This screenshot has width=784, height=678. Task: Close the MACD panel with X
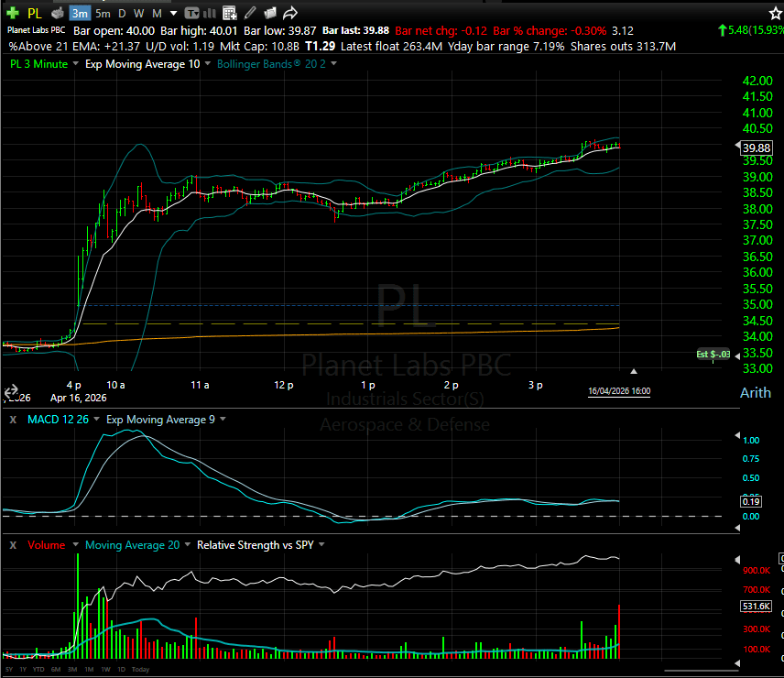[12, 420]
